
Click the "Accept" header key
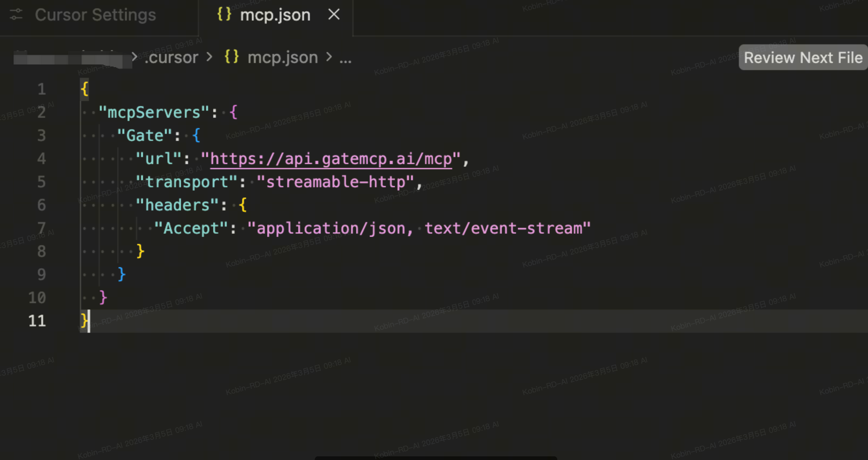(191, 228)
